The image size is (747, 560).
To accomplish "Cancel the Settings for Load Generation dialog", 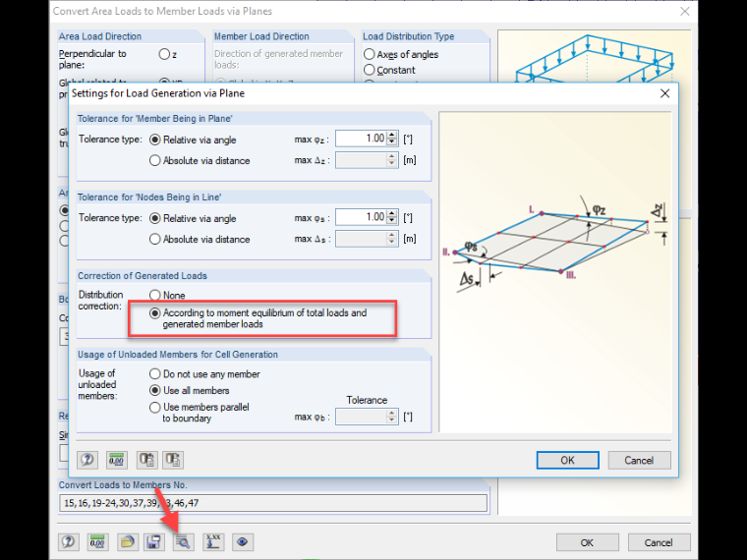I will click(x=639, y=460).
